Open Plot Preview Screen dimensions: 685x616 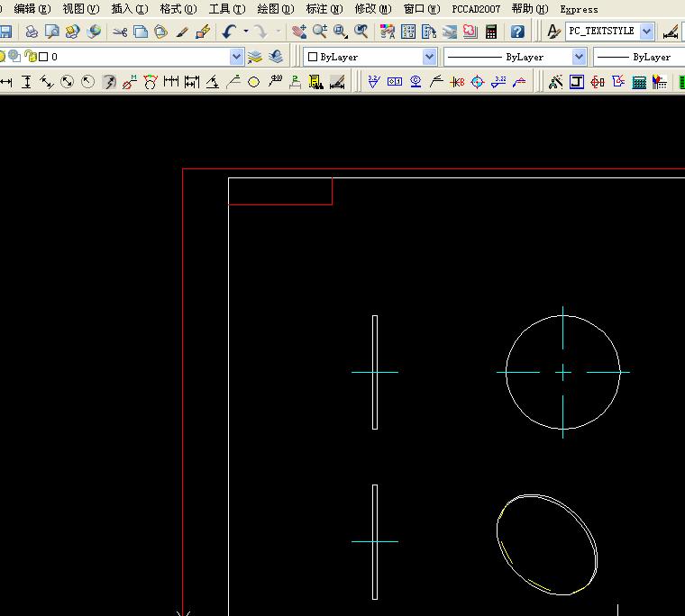[52, 32]
